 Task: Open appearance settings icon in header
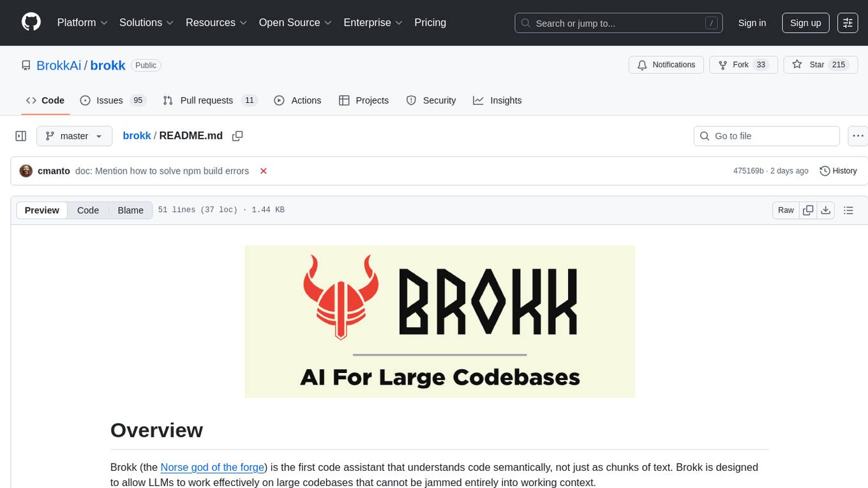coord(848,23)
